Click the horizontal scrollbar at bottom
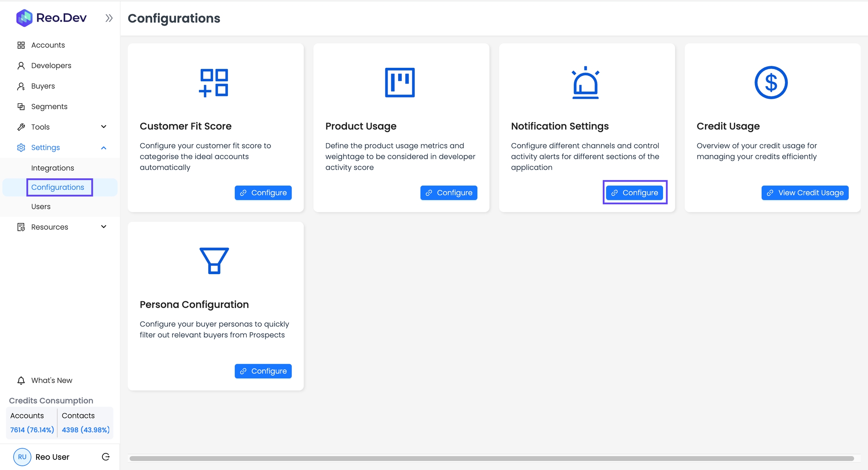 click(x=492, y=458)
